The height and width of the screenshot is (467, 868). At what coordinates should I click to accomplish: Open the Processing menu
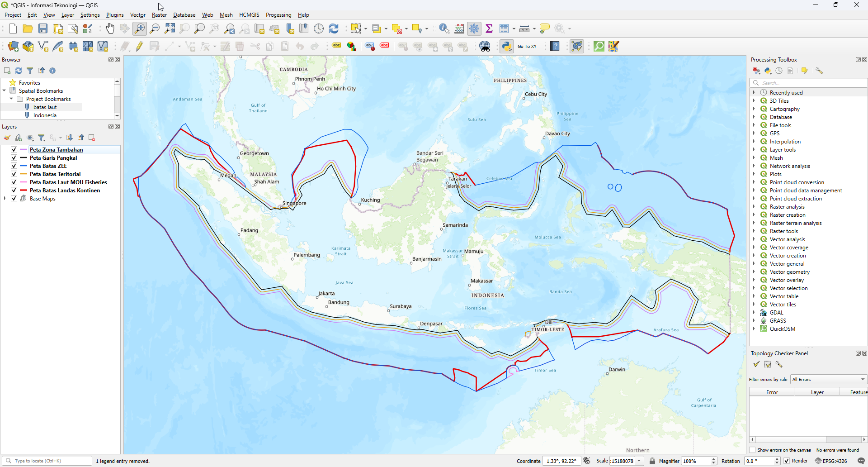(x=278, y=15)
